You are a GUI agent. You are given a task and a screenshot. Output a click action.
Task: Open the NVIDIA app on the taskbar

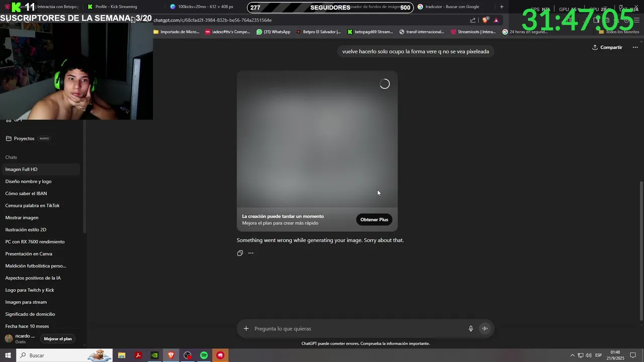click(x=154, y=355)
